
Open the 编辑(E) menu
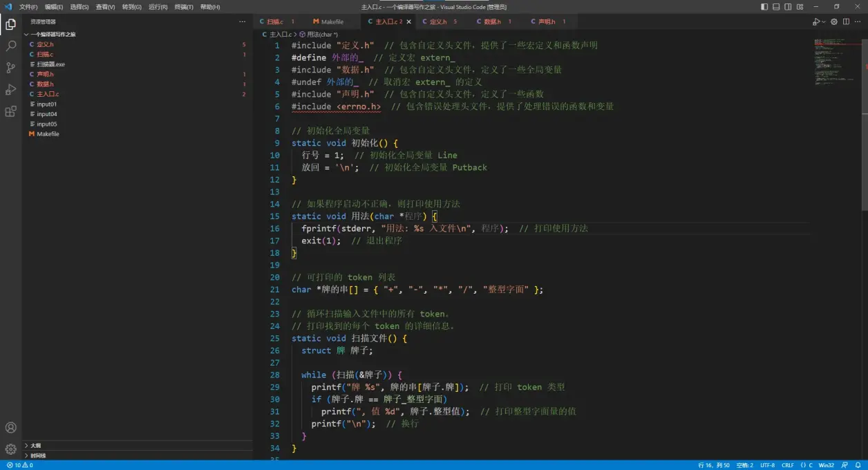point(54,6)
